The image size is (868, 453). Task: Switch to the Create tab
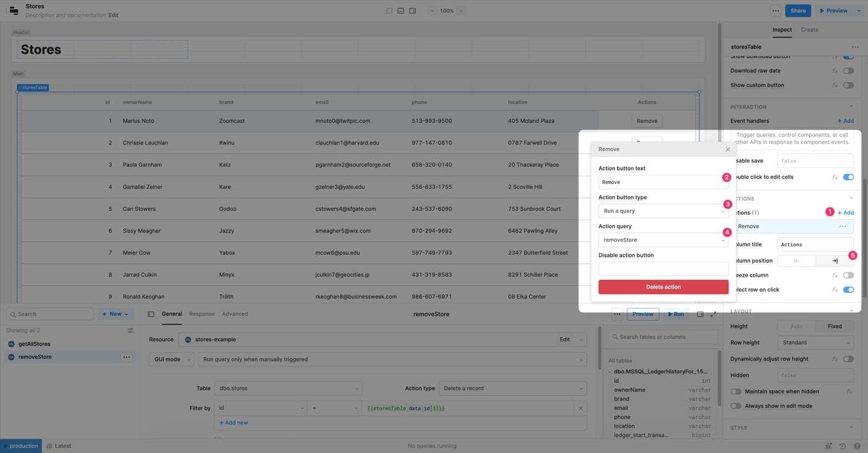pos(809,30)
